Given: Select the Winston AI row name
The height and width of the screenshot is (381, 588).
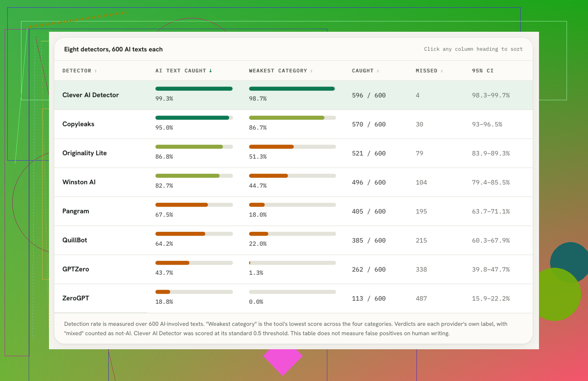Looking at the screenshot, I should pyautogui.click(x=79, y=182).
